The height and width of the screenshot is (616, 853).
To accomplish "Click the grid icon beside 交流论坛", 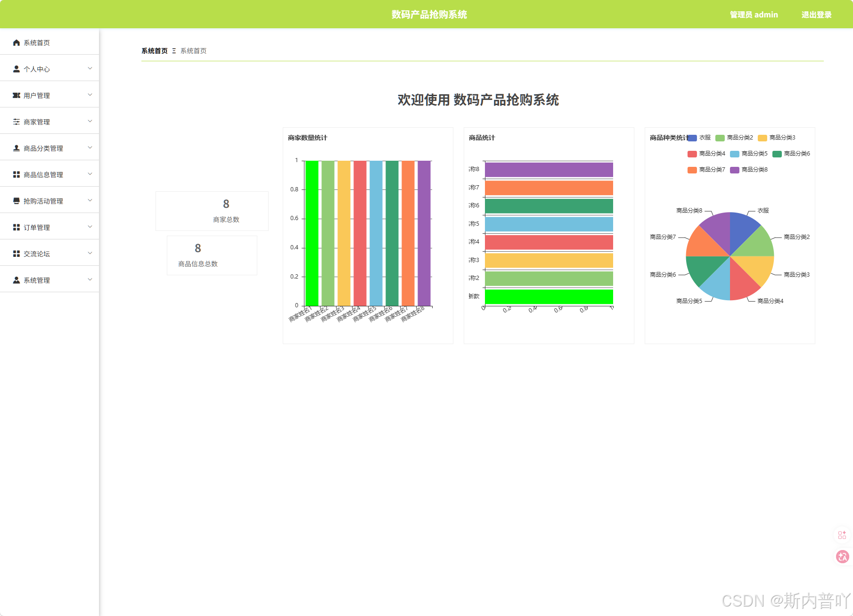I will (x=16, y=254).
